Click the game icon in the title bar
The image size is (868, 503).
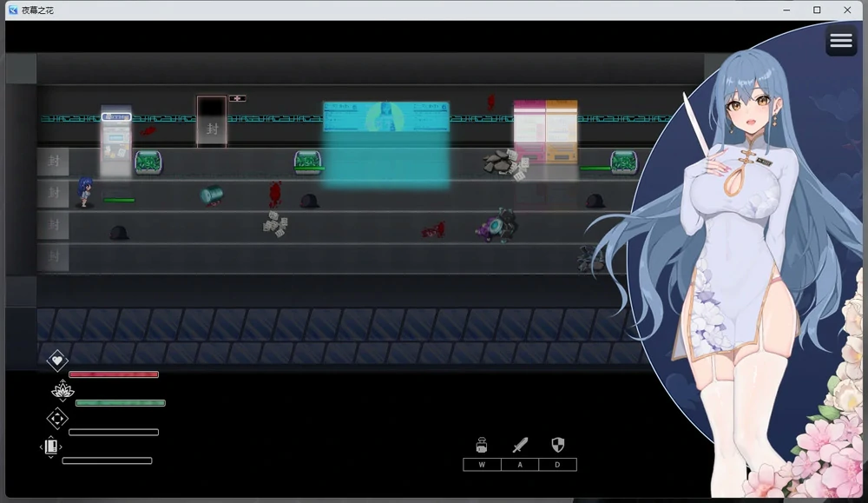[x=12, y=10]
